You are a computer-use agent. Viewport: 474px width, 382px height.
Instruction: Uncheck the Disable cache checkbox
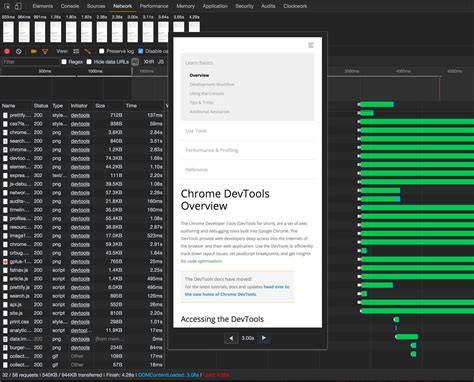click(x=141, y=51)
